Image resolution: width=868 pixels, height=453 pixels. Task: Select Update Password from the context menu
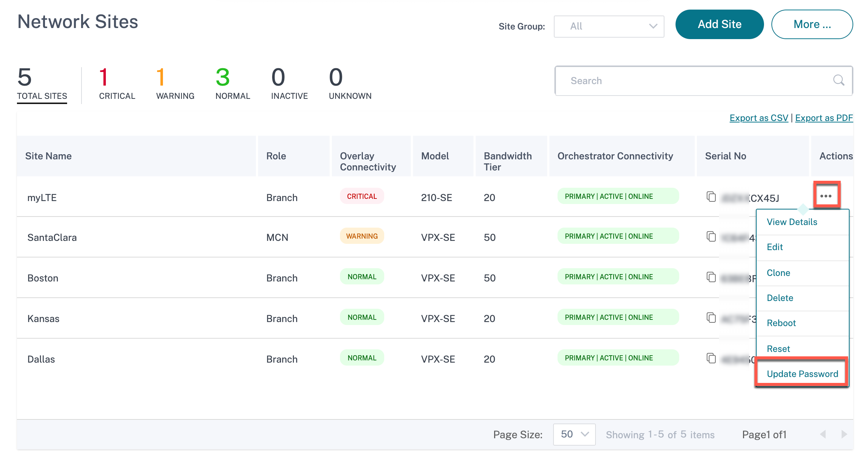pyautogui.click(x=803, y=374)
